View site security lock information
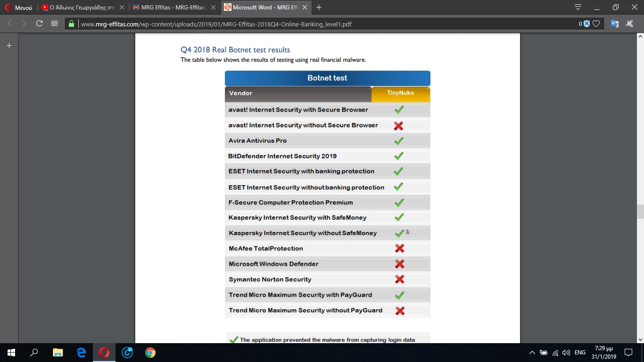Screen dimensions: 644x362 click(x=72, y=24)
